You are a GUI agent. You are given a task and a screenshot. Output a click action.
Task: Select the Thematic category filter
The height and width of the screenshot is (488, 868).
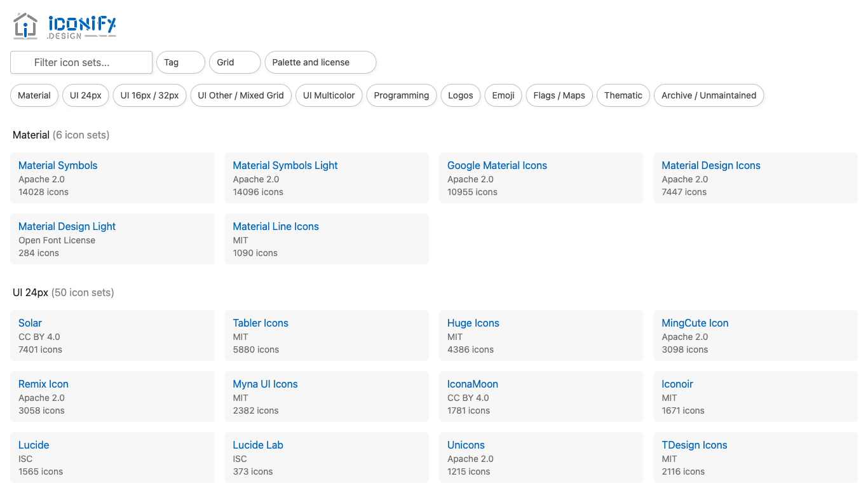click(623, 95)
